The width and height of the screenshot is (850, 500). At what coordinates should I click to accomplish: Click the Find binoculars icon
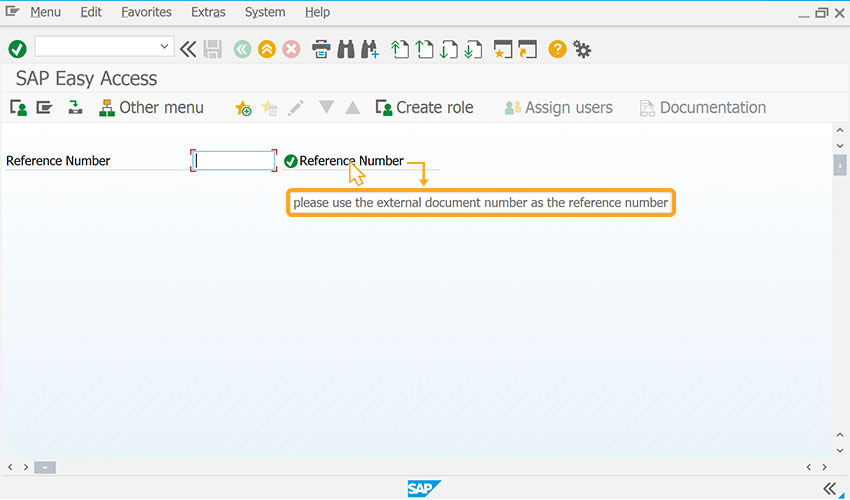click(x=346, y=49)
